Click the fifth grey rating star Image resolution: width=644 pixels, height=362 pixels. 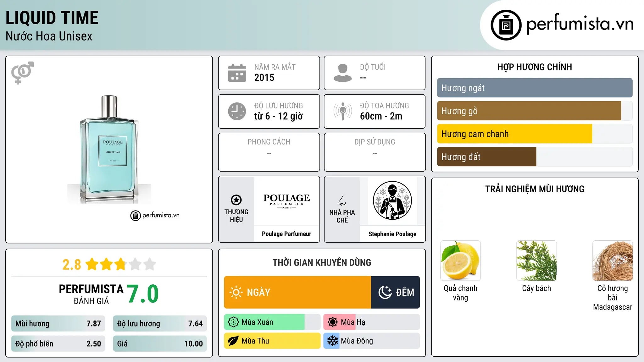[150, 264]
